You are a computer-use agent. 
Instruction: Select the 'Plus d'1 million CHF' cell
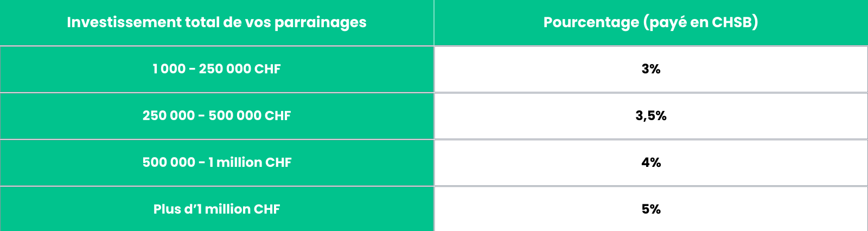pyautogui.click(x=216, y=209)
